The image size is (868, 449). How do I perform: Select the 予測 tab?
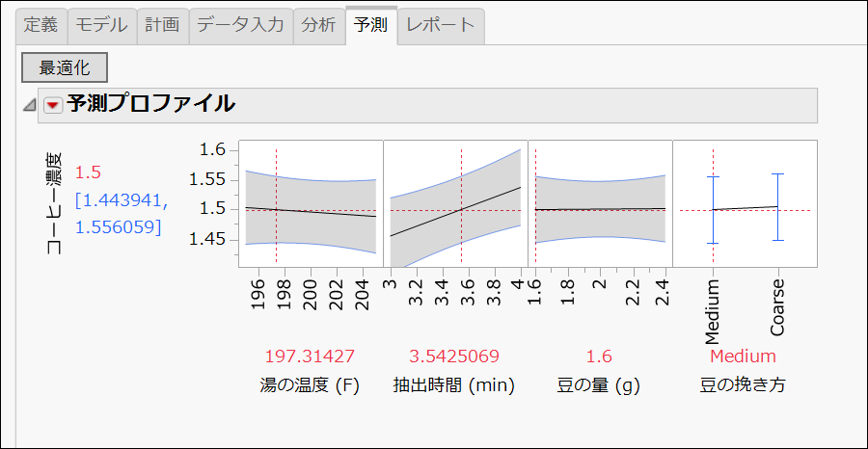[371, 25]
